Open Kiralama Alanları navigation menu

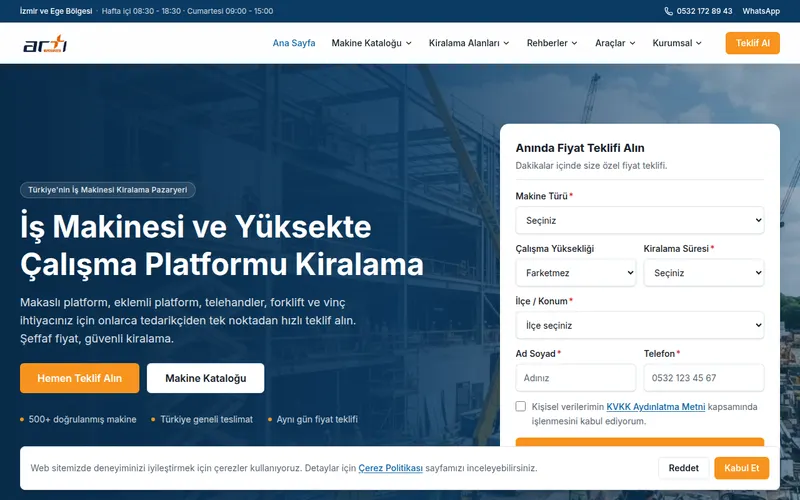[469, 43]
